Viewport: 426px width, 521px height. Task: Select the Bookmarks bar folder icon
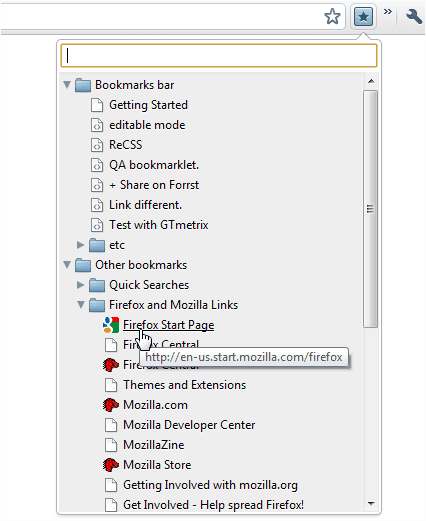click(83, 85)
